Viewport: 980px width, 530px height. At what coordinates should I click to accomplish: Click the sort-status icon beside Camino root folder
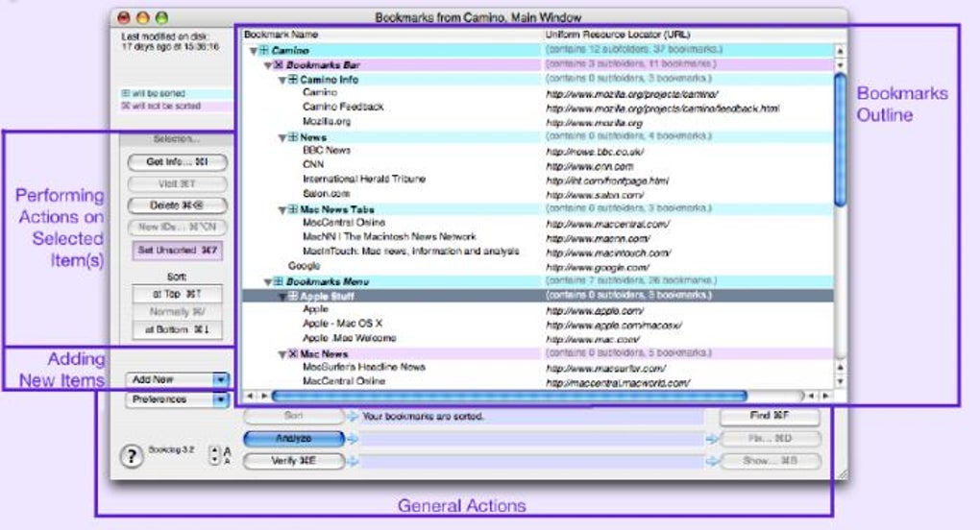[264, 51]
